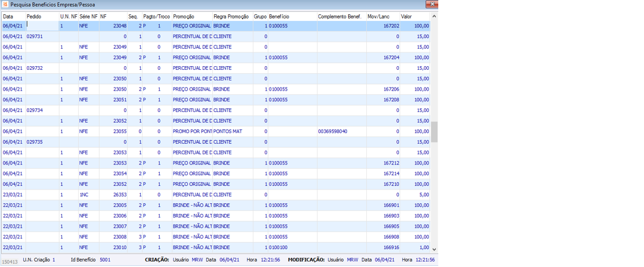Click Mov/Lanc cell 166916
Image resolution: width=644 pixels, height=267 pixels.
click(x=383, y=248)
